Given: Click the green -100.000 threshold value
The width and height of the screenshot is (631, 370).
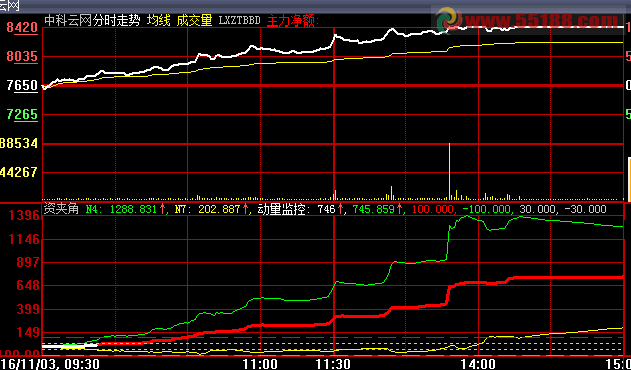Looking at the screenshot, I should (x=487, y=209).
